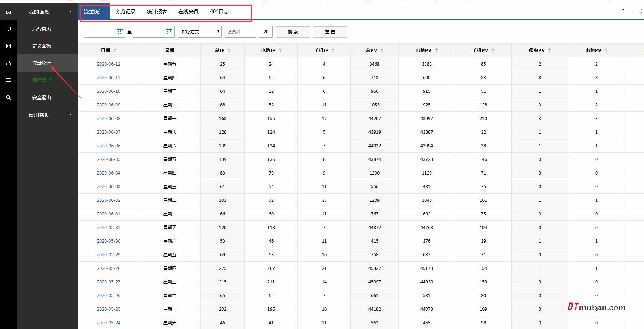Click the settings gear icon in sidebar
The height and width of the screenshot is (329, 644).
9,29
